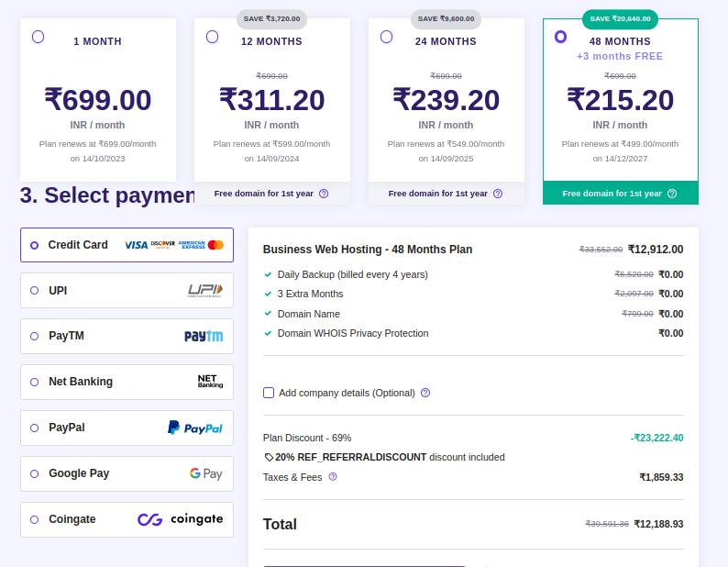Select the 1 month plan radio button
Screen dimensions: 728x567
[x=38, y=37]
